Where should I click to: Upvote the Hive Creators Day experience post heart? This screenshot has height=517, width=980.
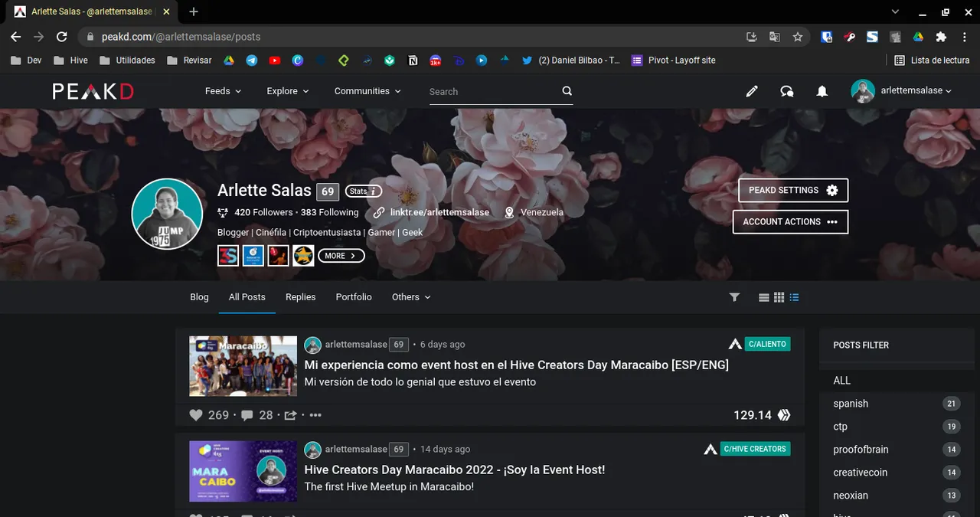coord(196,415)
